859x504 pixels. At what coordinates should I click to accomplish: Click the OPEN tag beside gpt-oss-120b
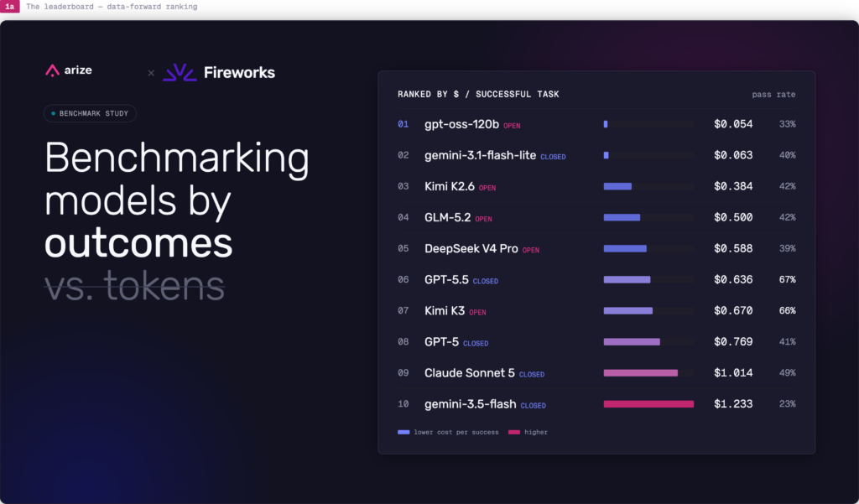512,126
